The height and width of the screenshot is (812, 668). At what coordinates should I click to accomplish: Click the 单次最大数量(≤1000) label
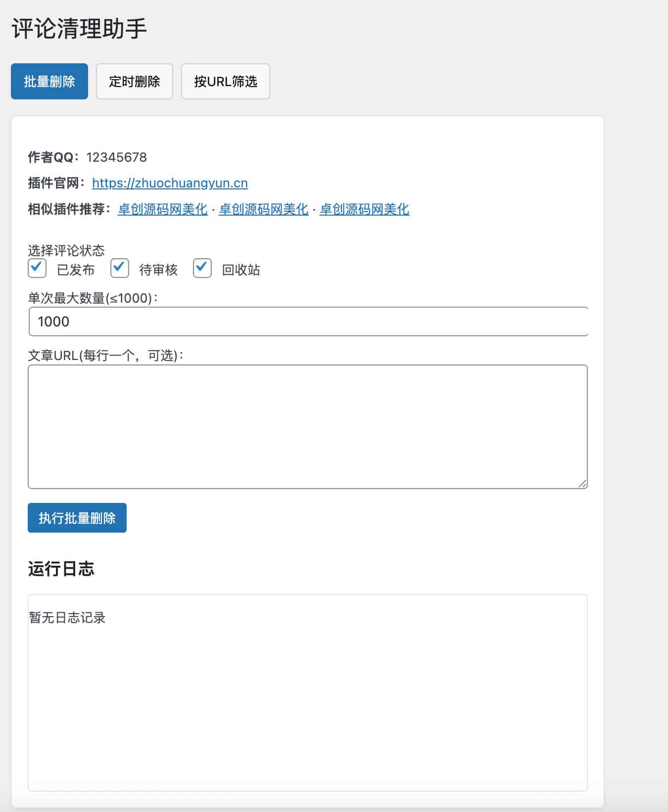(93, 298)
